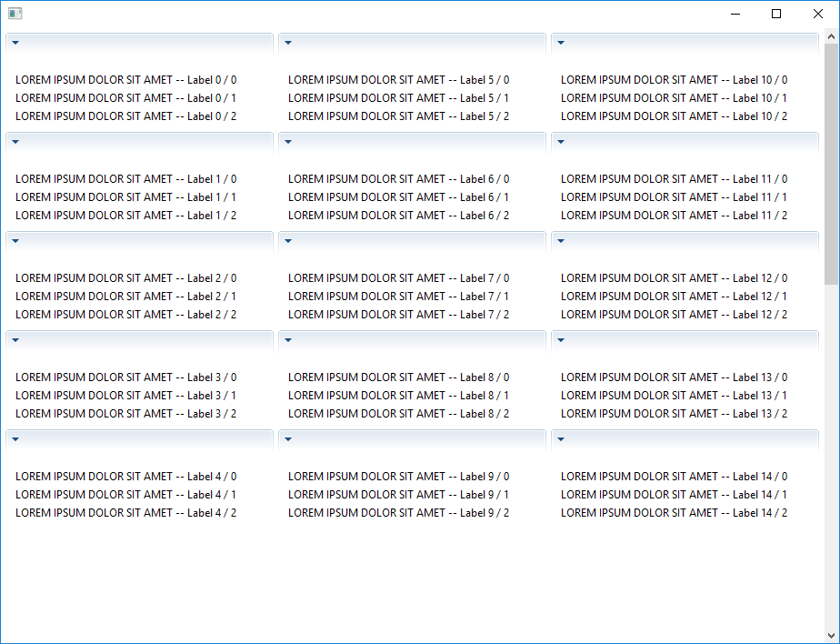Screen dimensions: 840x644
Task: Collapse the expander above Label 5 / 0
Action: coord(288,43)
